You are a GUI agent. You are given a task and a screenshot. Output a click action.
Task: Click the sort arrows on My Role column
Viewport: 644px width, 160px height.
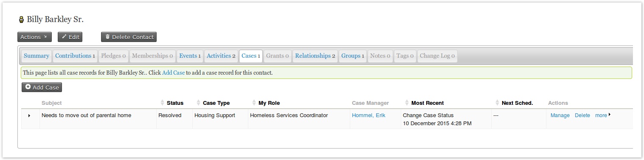click(x=254, y=103)
